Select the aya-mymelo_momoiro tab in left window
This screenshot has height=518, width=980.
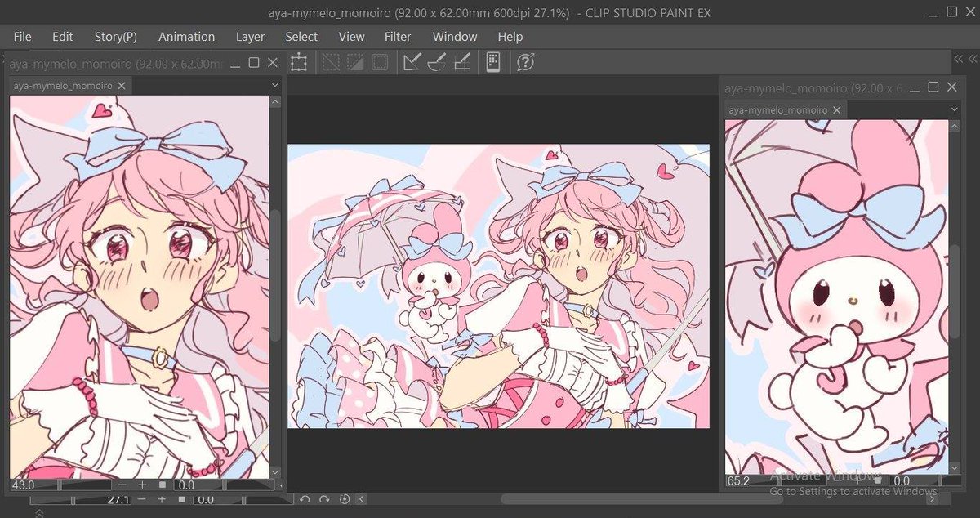click(x=61, y=85)
